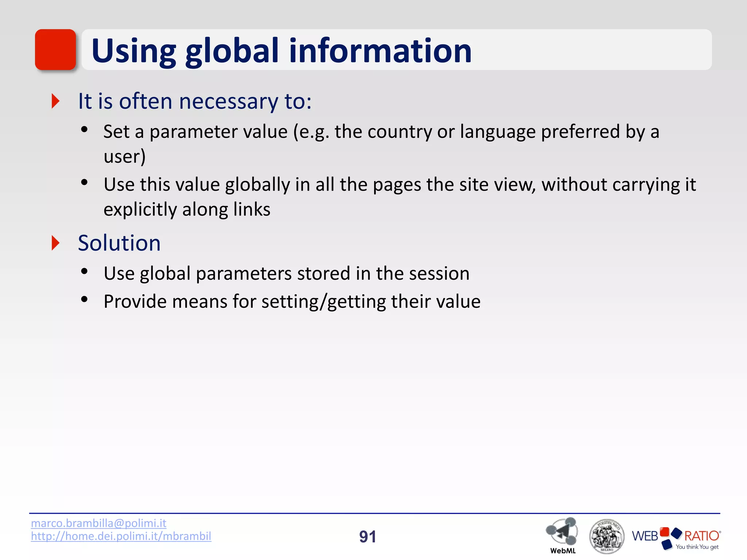Click the Politecnico di Milano seal logo

tap(607, 537)
